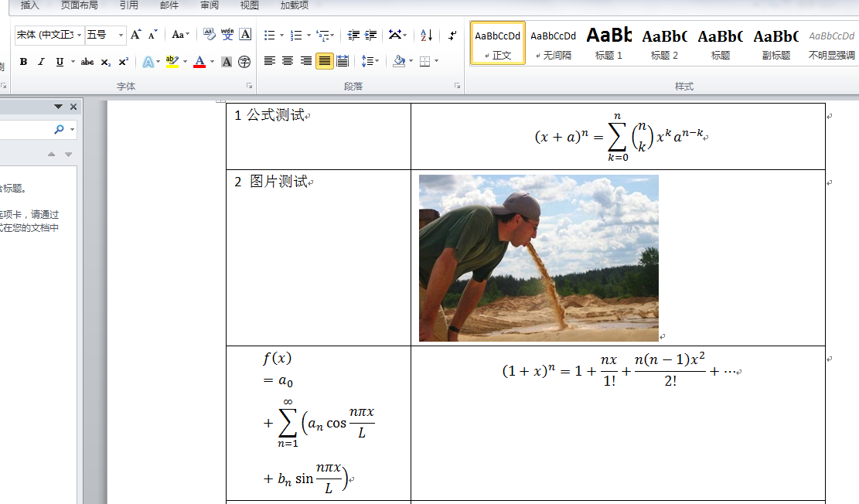Screen dimensions: 859x504
Task: Justify paragraph text
Action: tap(325, 61)
